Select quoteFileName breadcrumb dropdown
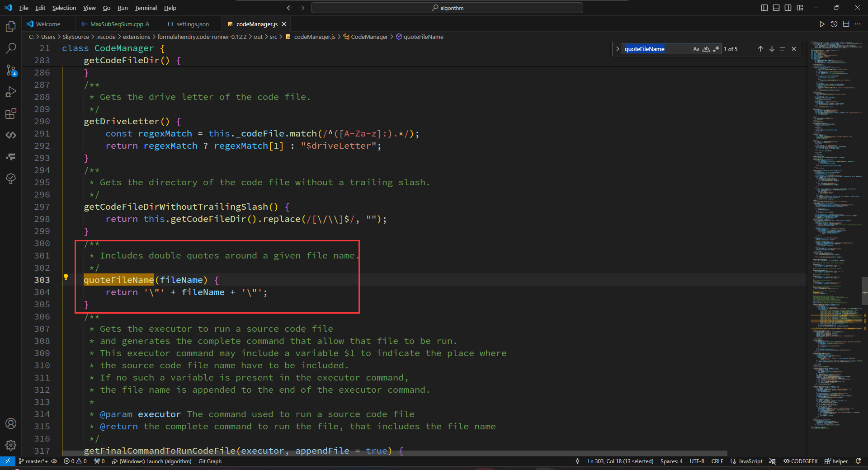868x470 pixels. (420, 37)
